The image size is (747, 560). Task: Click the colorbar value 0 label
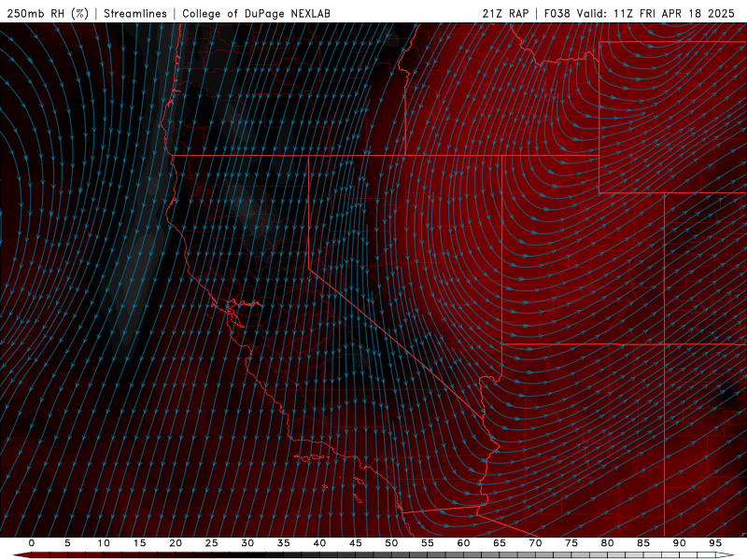click(x=32, y=543)
